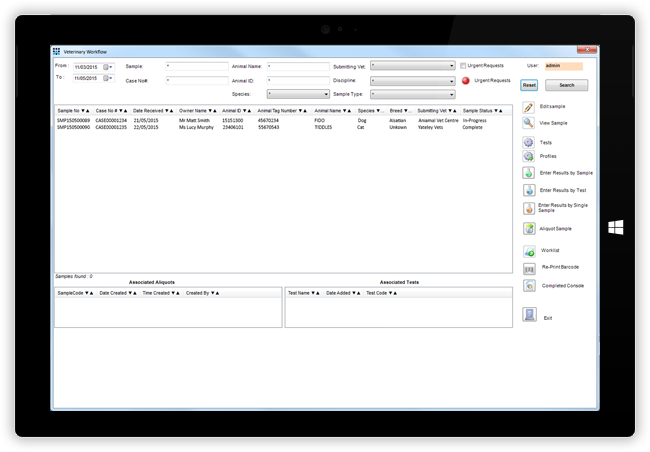Open the Tests gear icon
Screen dimensions: 650x452
(528, 142)
